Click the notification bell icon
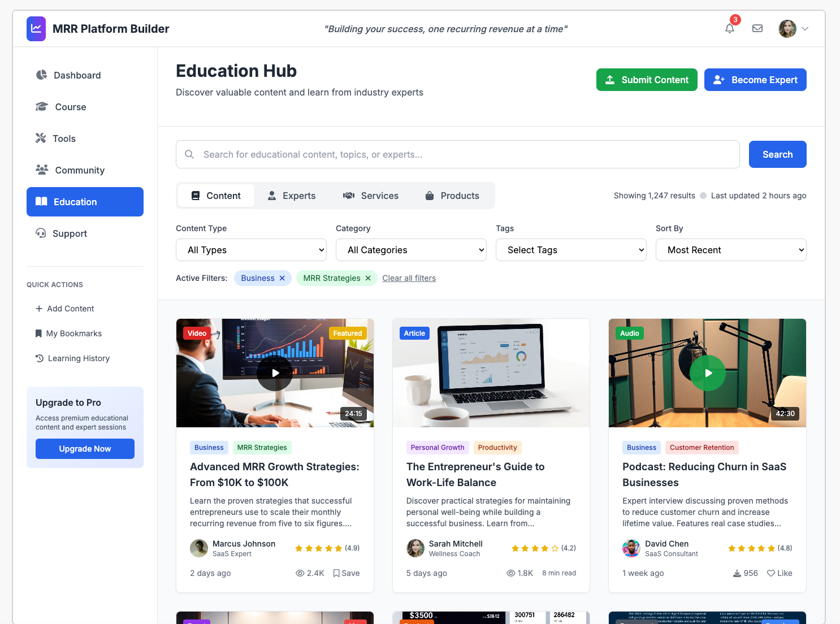Image resolution: width=840 pixels, height=624 pixels. click(x=729, y=28)
